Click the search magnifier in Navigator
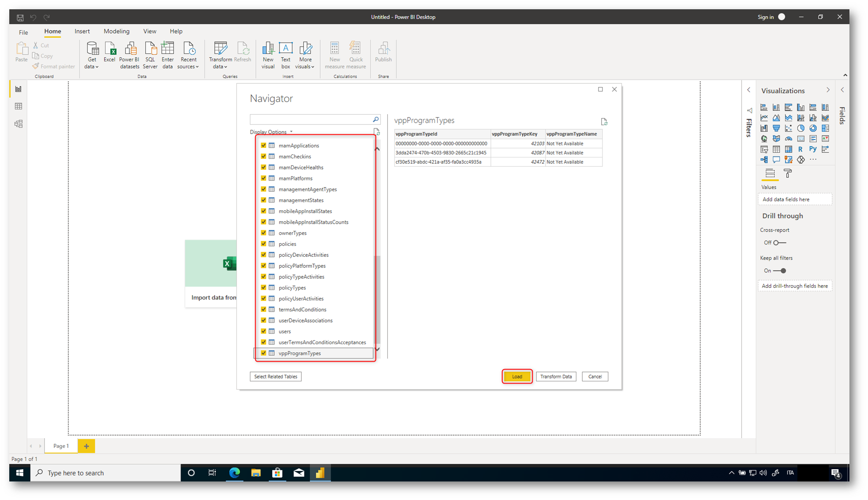The width and height of the screenshot is (868, 500). [x=375, y=119]
